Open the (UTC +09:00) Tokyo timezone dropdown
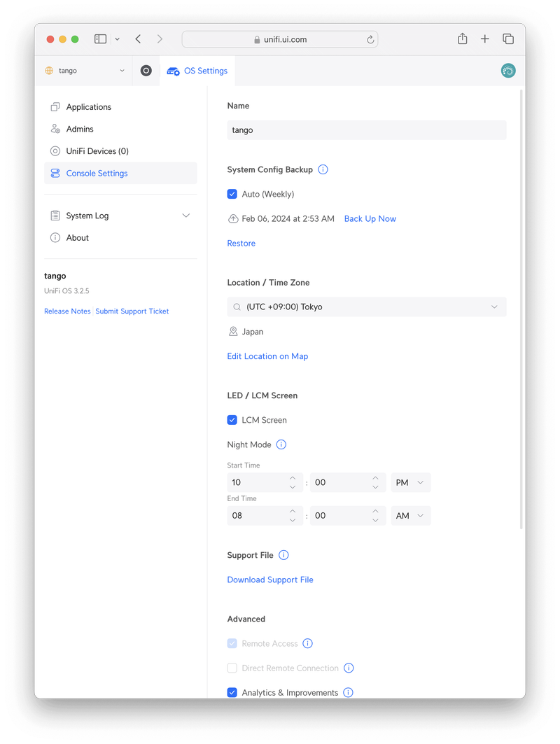 click(x=366, y=307)
